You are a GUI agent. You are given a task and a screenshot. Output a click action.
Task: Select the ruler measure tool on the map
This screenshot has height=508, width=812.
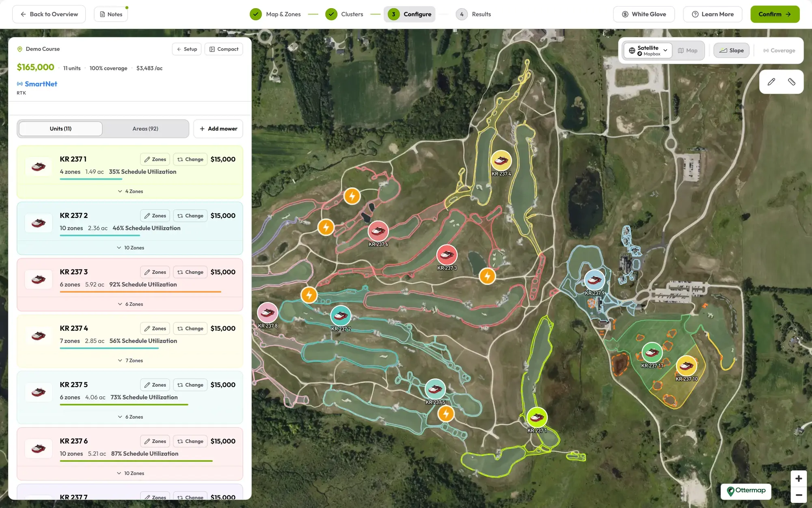(x=791, y=82)
